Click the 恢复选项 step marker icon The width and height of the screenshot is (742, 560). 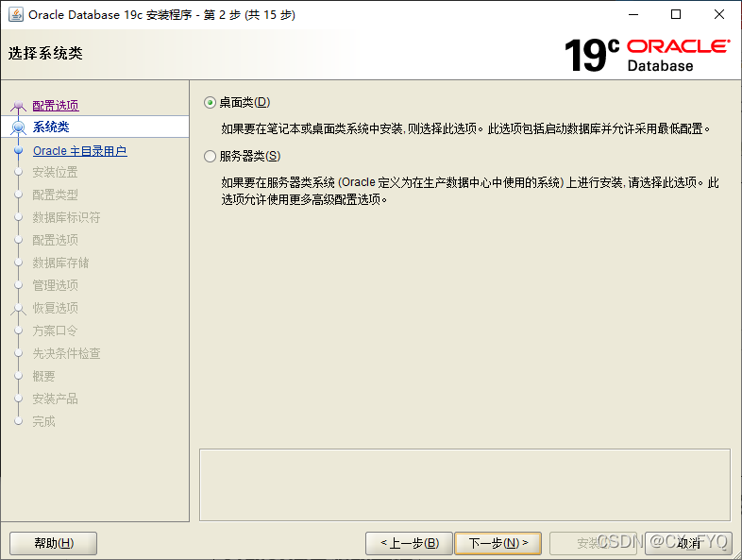19,308
